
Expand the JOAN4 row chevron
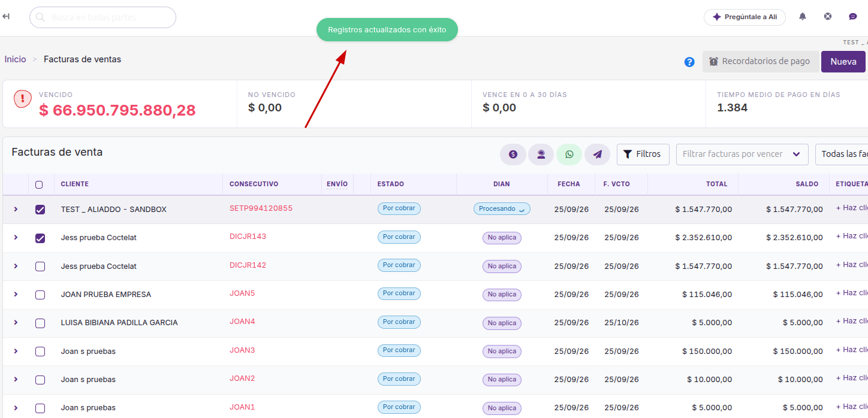[x=16, y=322]
